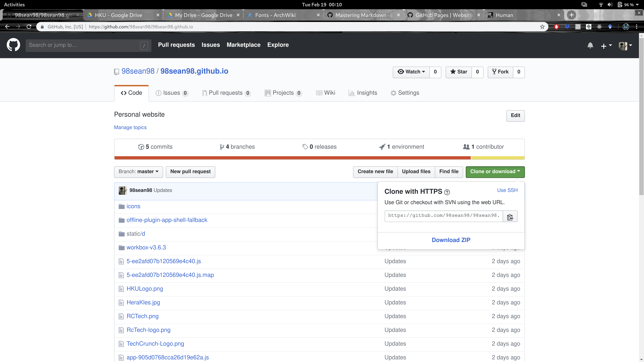
Task: Click the Find file button
Action: coord(449,172)
